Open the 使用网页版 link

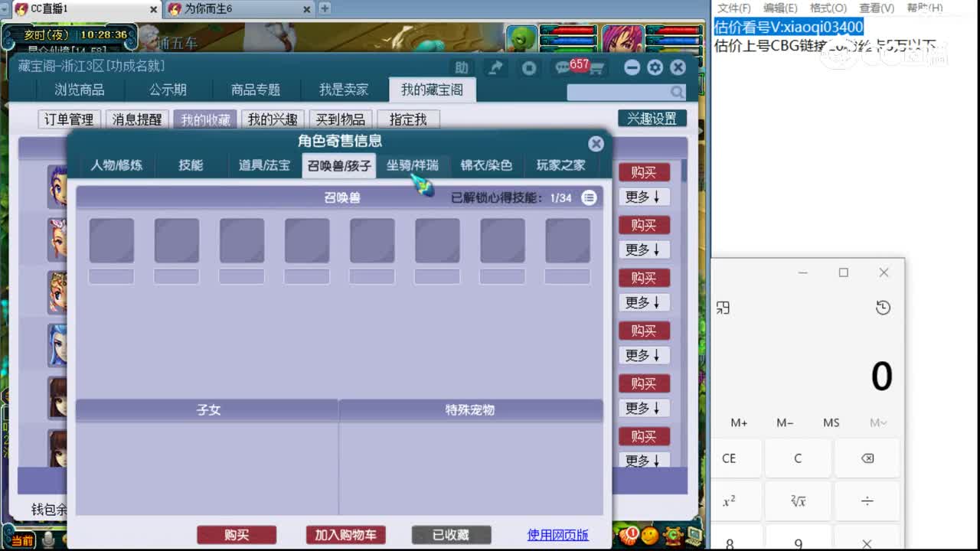click(557, 535)
